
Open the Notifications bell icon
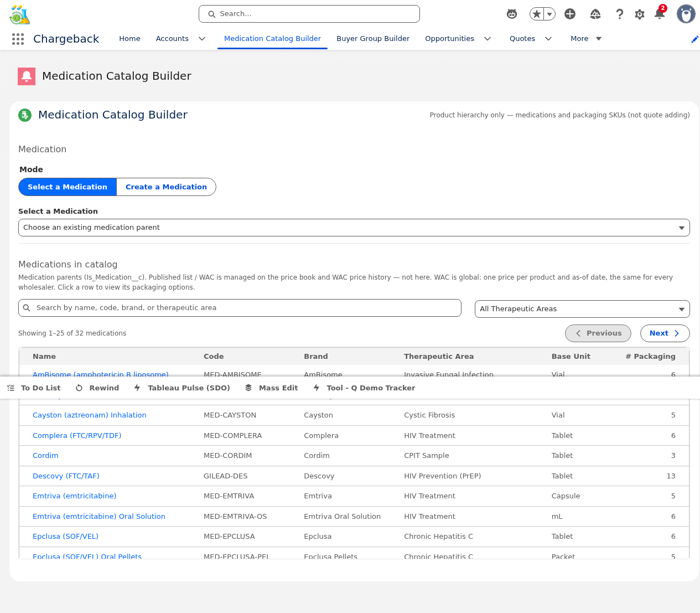[x=660, y=13]
